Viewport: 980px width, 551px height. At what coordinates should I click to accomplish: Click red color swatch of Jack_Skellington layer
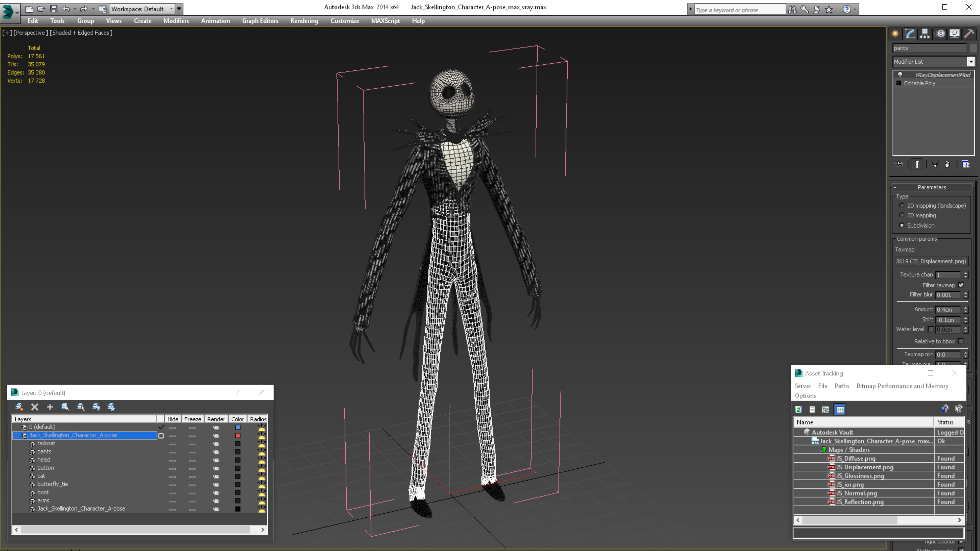[x=238, y=436]
